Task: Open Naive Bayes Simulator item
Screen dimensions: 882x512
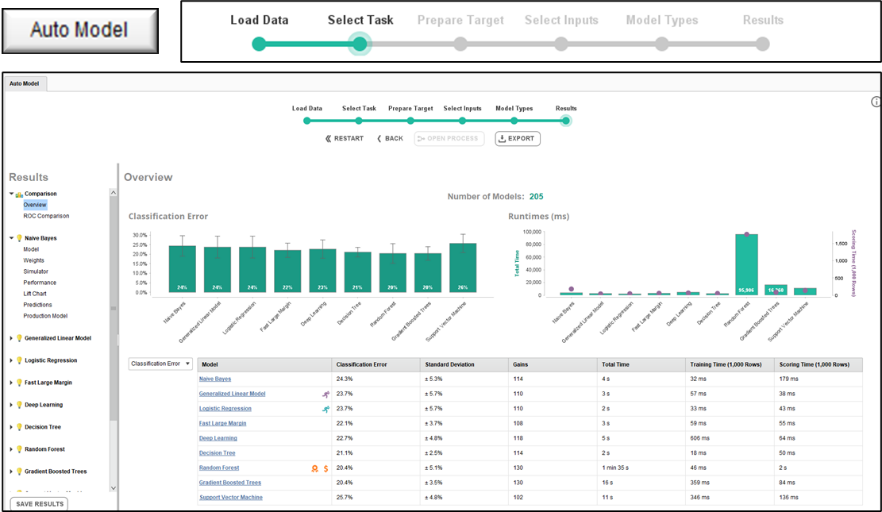Action: point(36,271)
